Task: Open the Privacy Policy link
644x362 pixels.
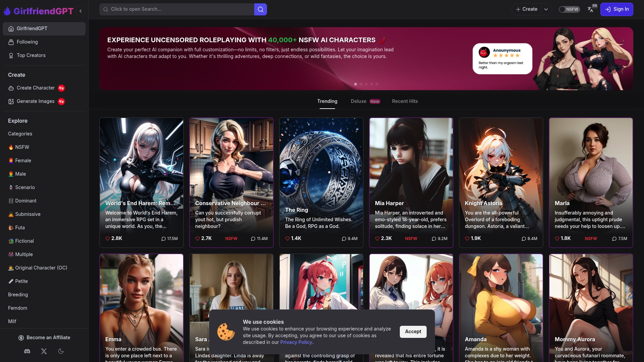Action: pos(296,342)
